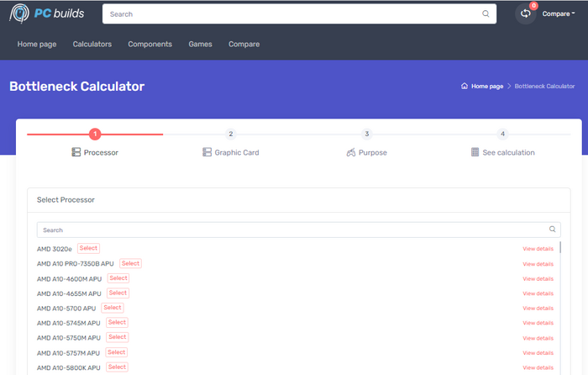Focus the top site search field
Screen dimensions: 588x375
coord(299,14)
